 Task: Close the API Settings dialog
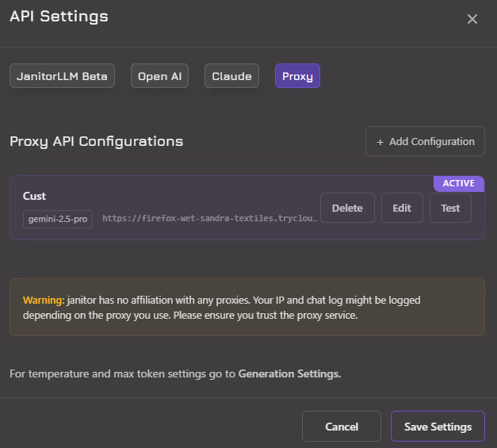(472, 19)
